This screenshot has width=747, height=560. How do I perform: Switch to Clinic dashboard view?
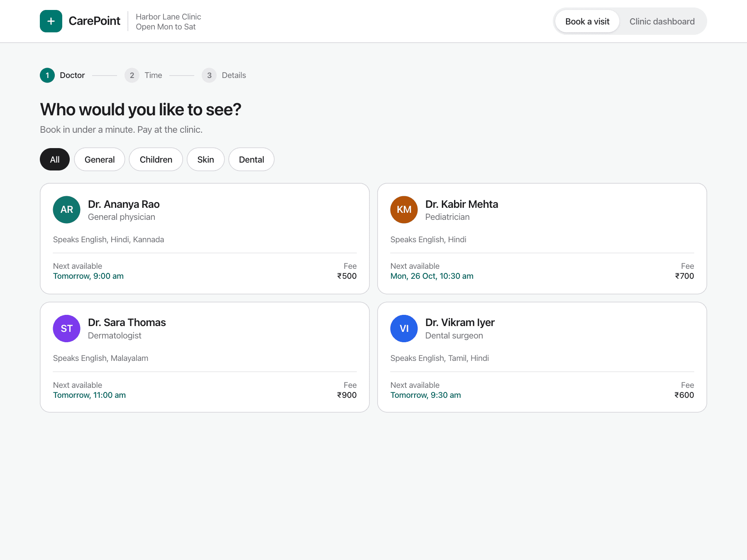tap(662, 21)
